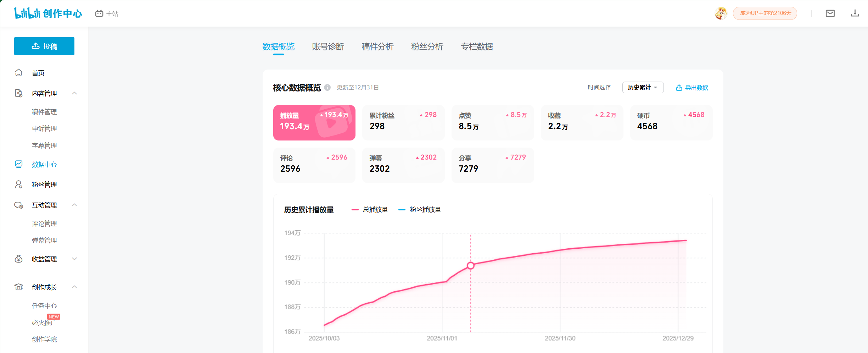Select the 播放量 metric card

point(314,122)
